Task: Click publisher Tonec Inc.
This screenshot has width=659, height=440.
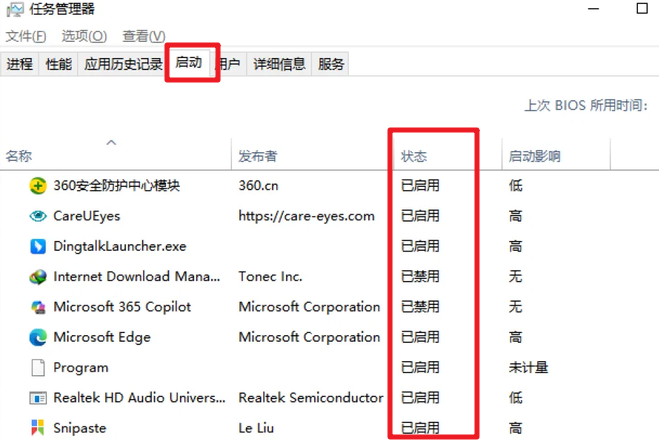Action: 270,277
